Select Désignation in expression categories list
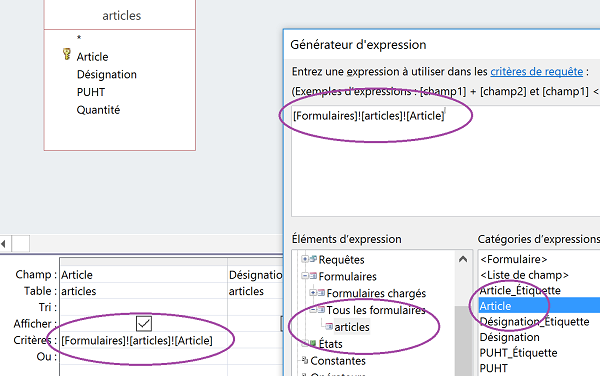 coord(510,337)
